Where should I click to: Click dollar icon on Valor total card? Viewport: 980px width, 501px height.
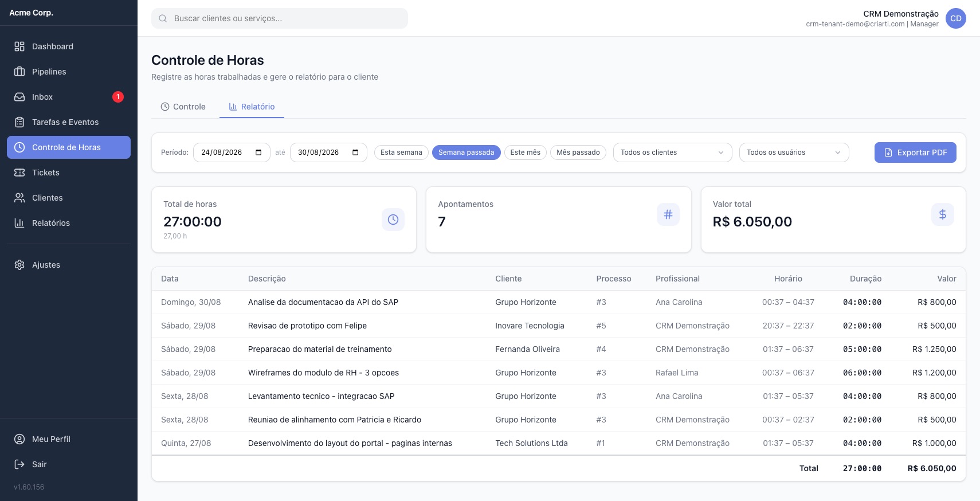click(x=943, y=214)
